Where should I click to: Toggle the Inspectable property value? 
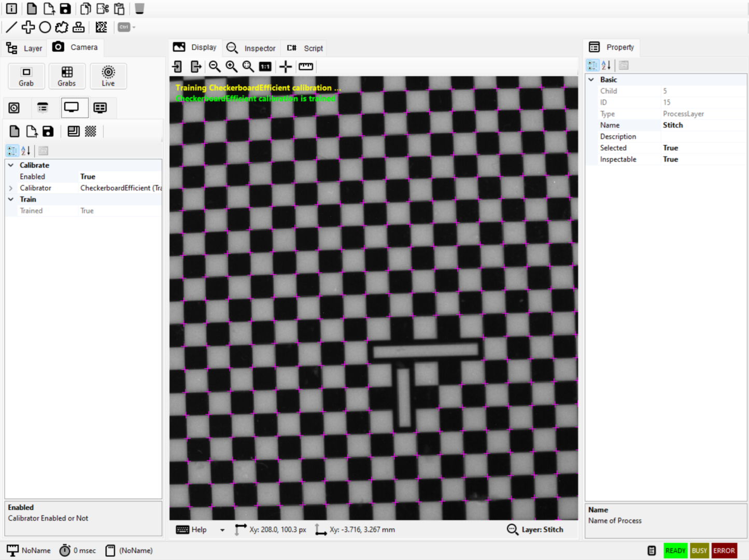point(702,159)
